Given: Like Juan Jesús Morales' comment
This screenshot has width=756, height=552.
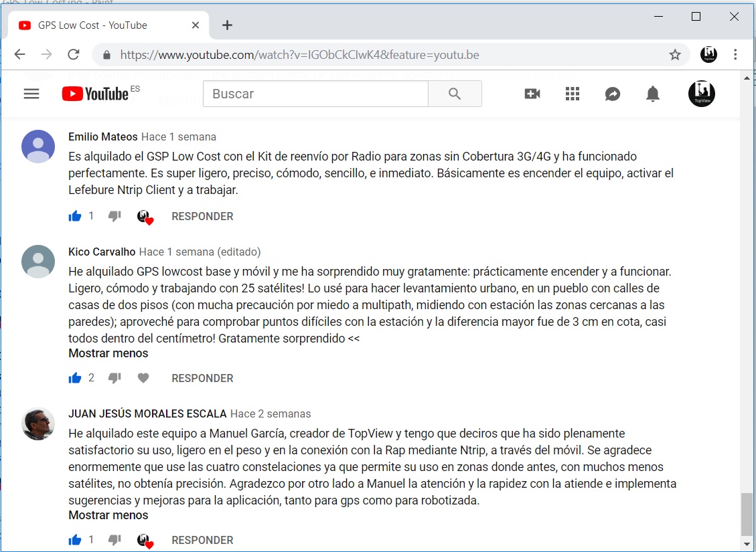Looking at the screenshot, I should coord(75,540).
